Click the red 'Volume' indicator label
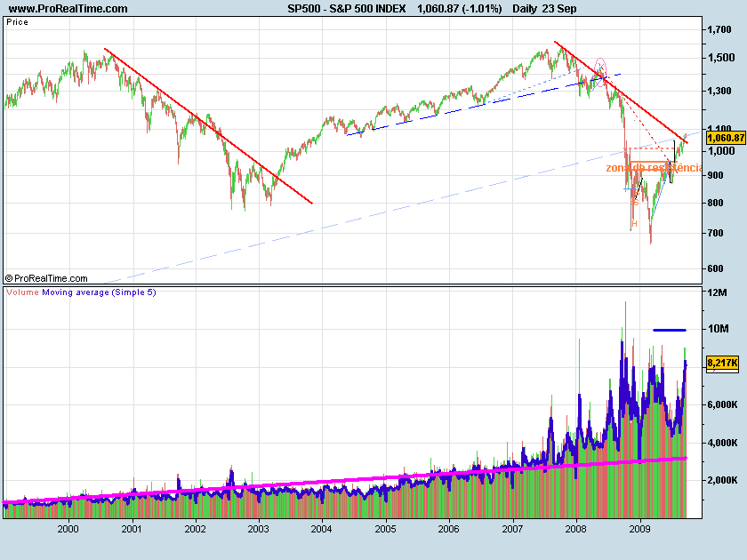 pos(22,292)
